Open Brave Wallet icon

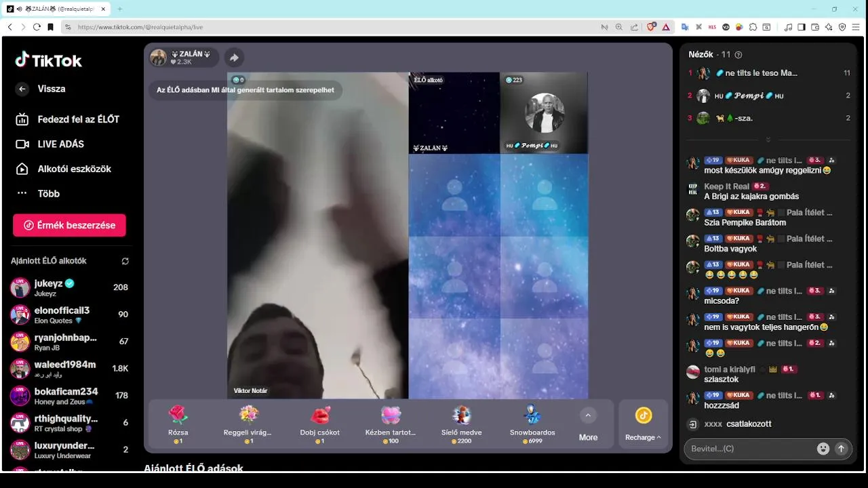pyautogui.click(x=815, y=27)
